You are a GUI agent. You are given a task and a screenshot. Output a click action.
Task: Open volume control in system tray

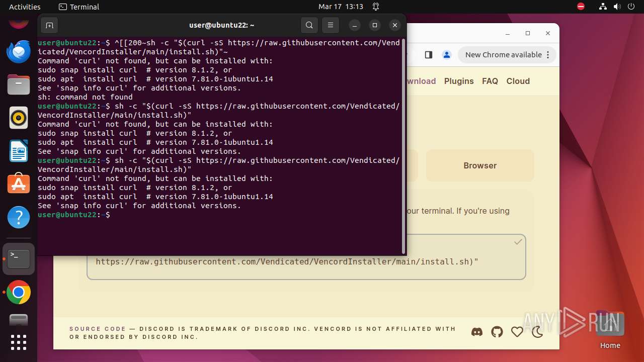coord(617,7)
